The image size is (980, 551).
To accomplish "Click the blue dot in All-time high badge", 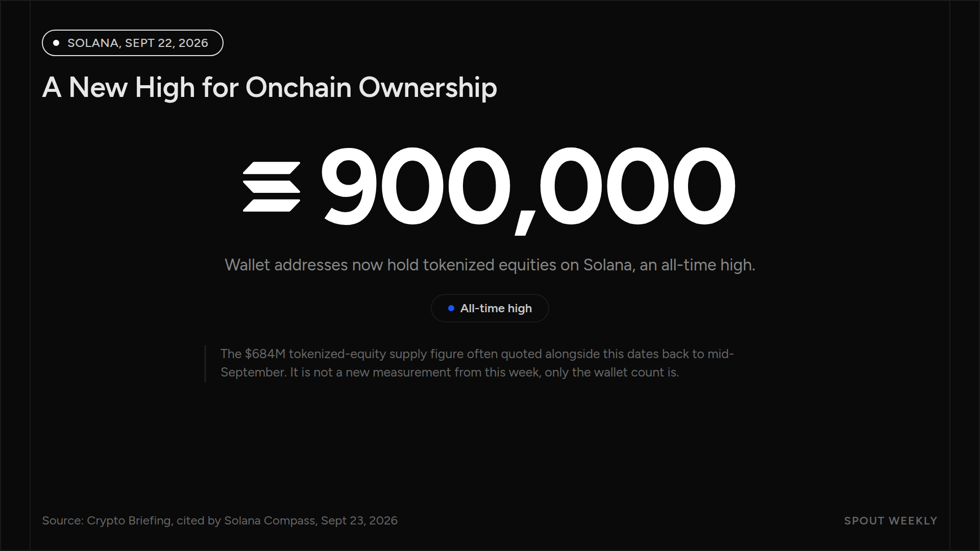I will pyautogui.click(x=451, y=308).
